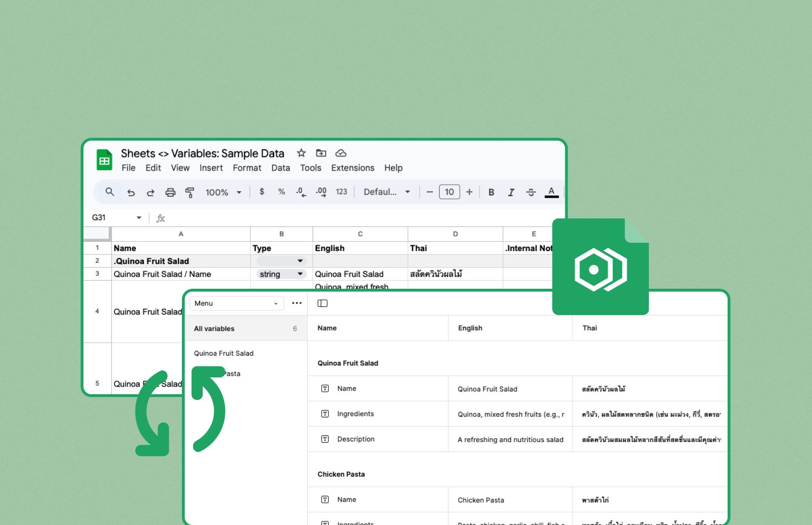This screenshot has width=812, height=525.
Task: Open the Help menu
Action: tap(393, 168)
